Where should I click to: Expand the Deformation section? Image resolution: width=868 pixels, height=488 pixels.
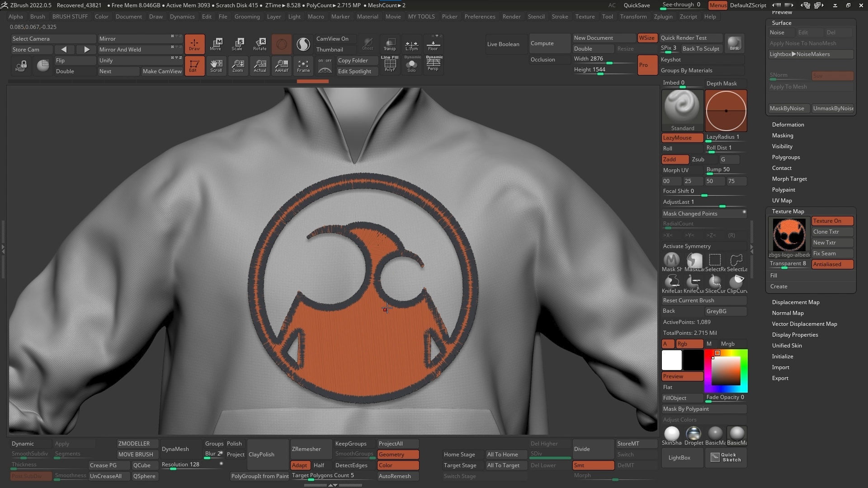pyautogui.click(x=788, y=124)
